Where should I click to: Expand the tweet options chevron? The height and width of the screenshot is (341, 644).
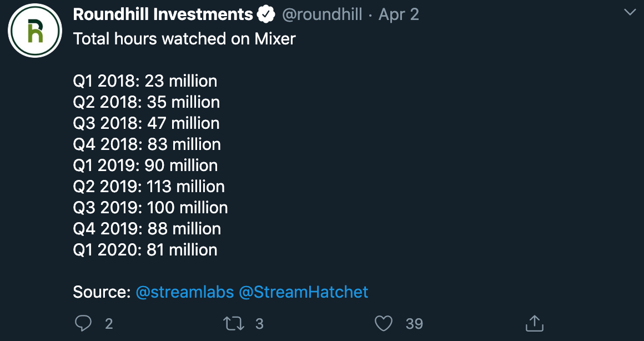pos(630,13)
